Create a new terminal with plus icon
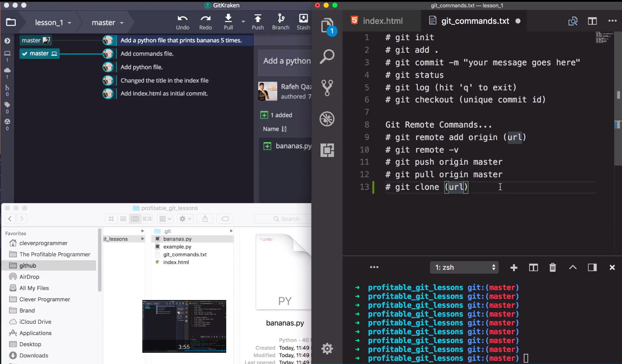 point(514,268)
